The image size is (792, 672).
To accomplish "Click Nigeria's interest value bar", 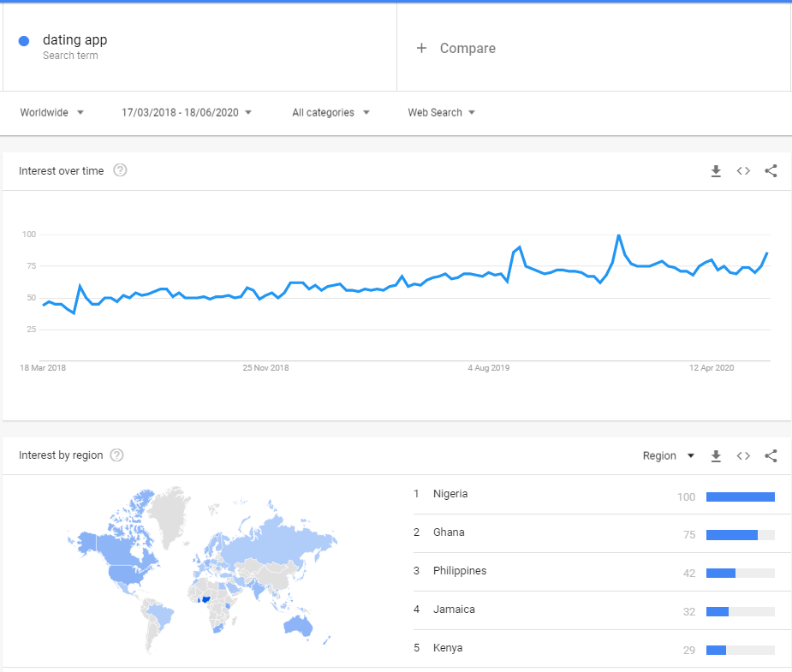I will [740, 497].
